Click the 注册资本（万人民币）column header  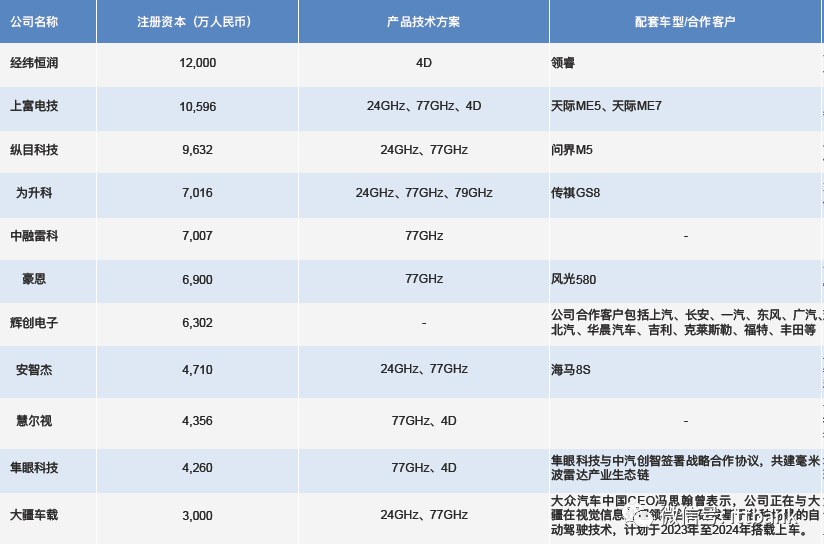click(x=197, y=22)
